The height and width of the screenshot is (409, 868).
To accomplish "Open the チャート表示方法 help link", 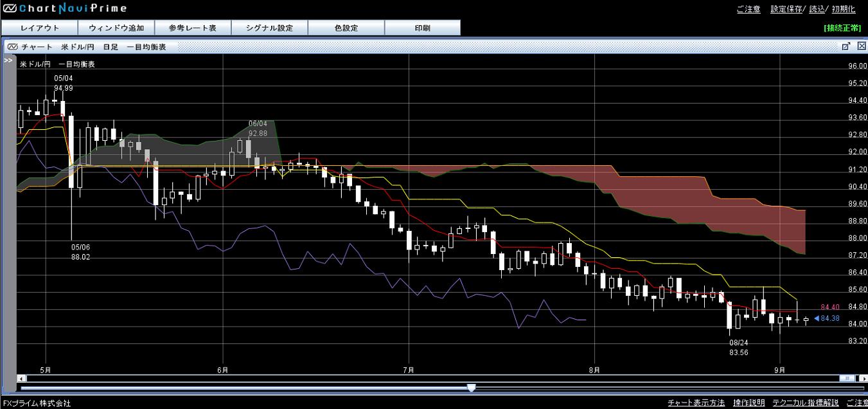I will click(696, 403).
